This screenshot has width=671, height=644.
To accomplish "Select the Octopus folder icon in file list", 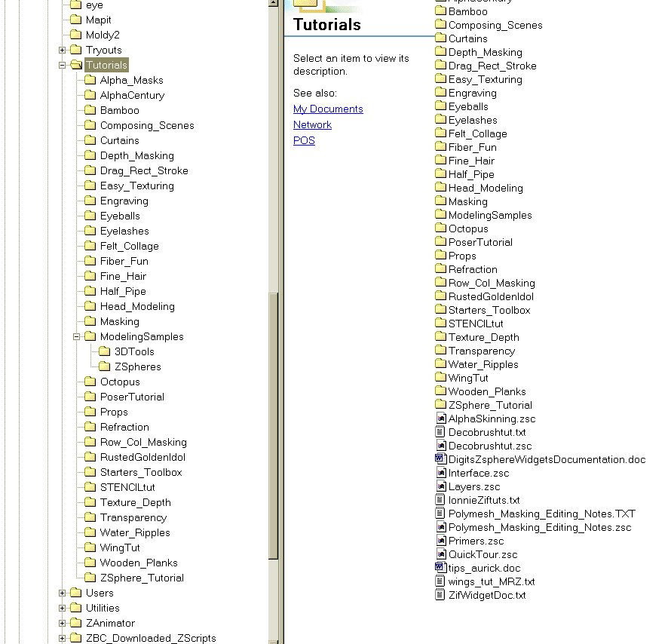I will pos(441,228).
